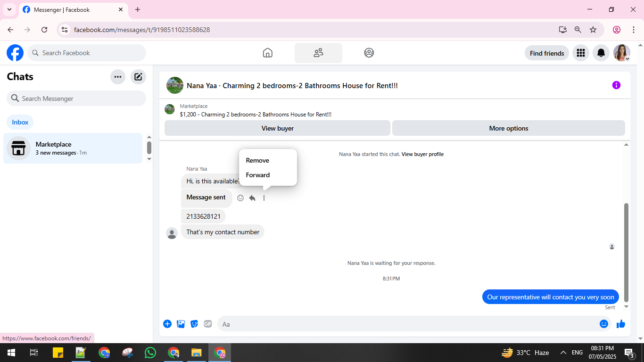The width and height of the screenshot is (644, 362).
Task: Click chat list scroll down arrow
Action: pos(149,159)
